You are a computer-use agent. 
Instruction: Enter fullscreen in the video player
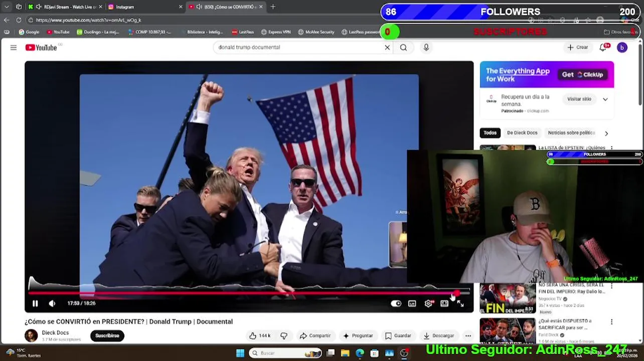click(460, 303)
